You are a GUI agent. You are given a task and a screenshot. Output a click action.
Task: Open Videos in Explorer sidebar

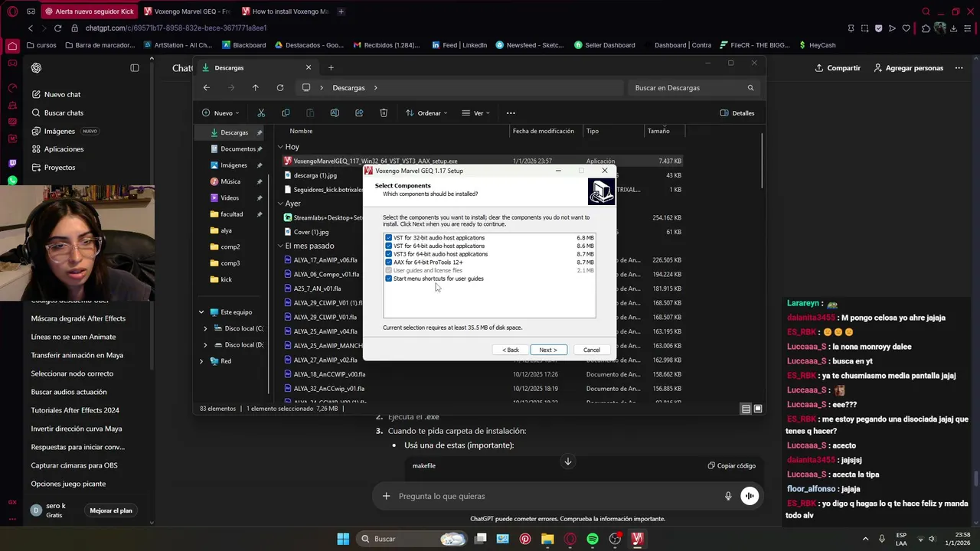[229, 197]
